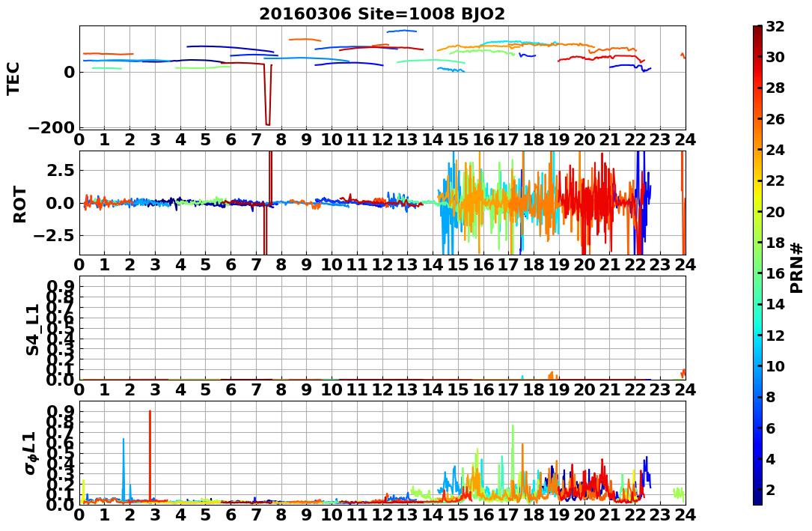Click the light blue sigma-phi spike near hour 2

(x=123, y=470)
